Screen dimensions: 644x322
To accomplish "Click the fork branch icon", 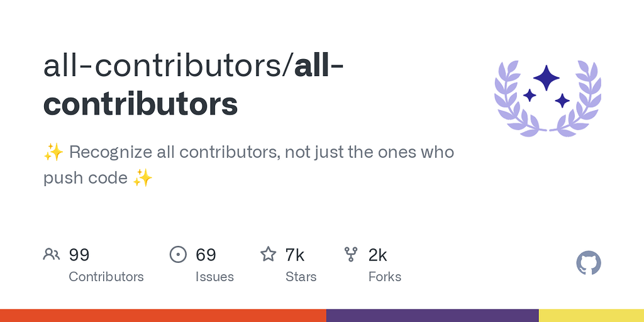I will (351, 254).
